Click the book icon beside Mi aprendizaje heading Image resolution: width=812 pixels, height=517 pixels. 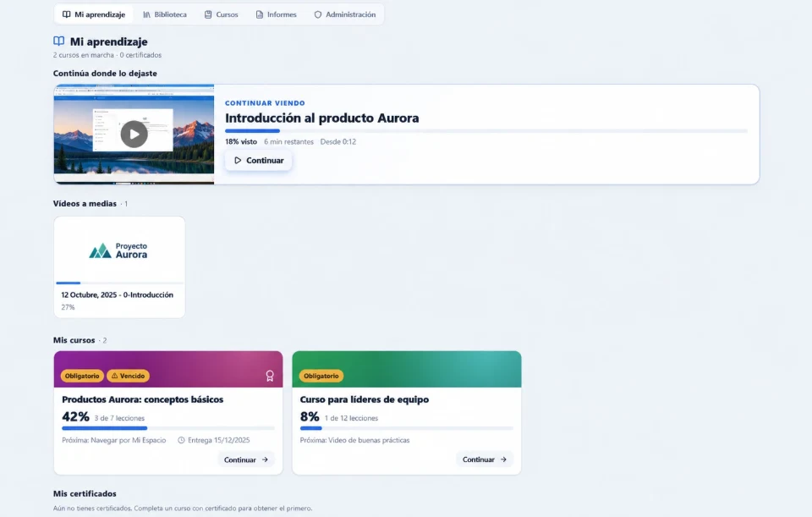(59, 41)
